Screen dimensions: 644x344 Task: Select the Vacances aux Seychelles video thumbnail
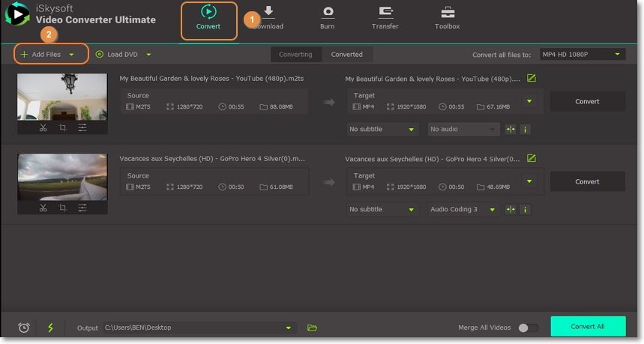pyautogui.click(x=62, y=177)
